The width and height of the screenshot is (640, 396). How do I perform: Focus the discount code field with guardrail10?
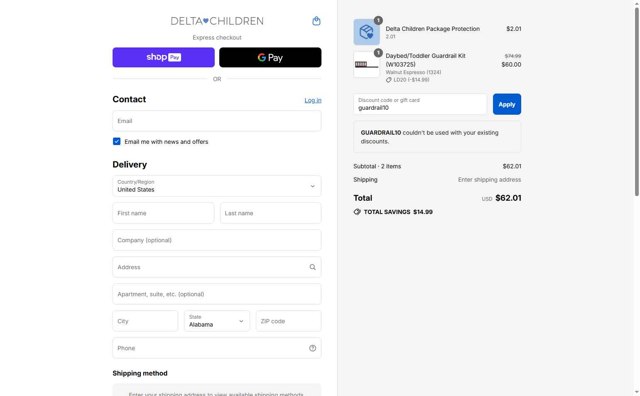(420, 104)
